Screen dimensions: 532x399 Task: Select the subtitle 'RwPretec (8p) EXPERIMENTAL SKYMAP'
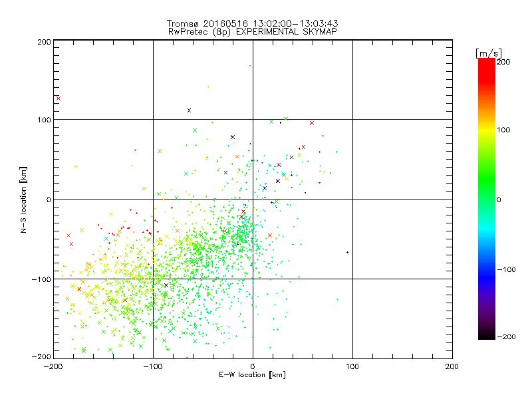click(x=252, y=32)
